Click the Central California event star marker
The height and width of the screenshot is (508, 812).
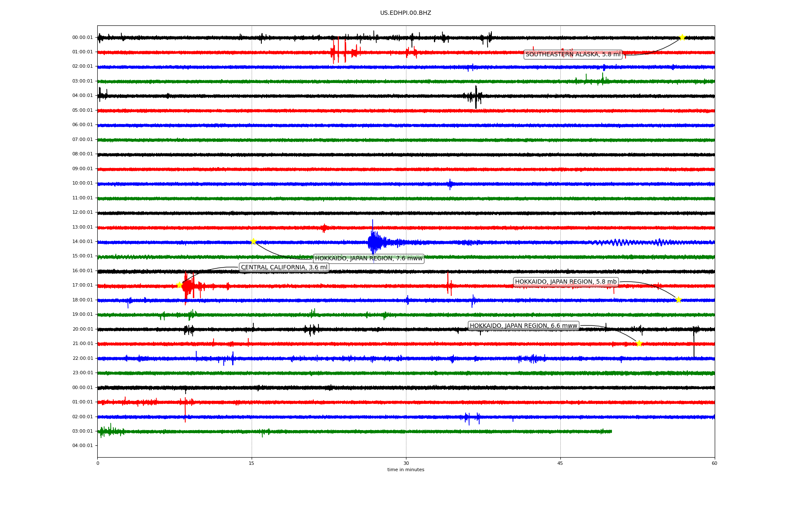pyautogui.click(x=179, y=285)
